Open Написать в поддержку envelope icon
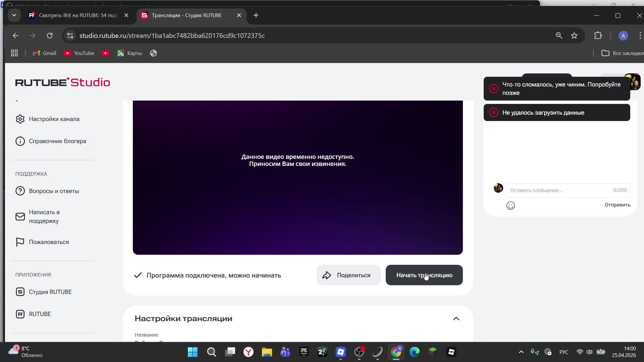 click(x=20, y=217)
